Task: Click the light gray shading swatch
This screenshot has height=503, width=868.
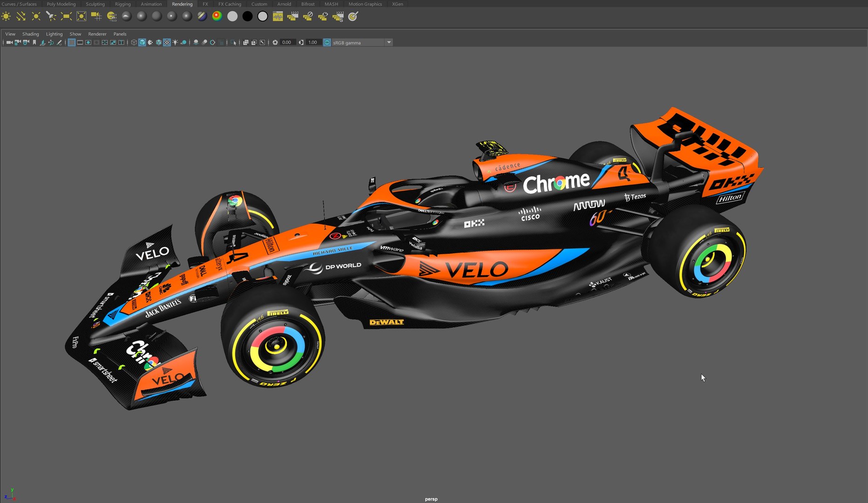Action: (x=232, y=16)
